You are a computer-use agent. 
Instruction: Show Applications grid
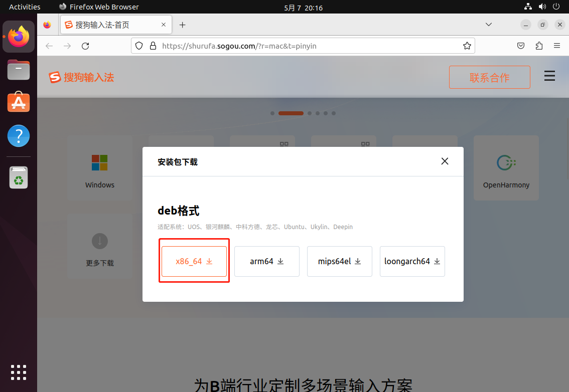(19, 372)
